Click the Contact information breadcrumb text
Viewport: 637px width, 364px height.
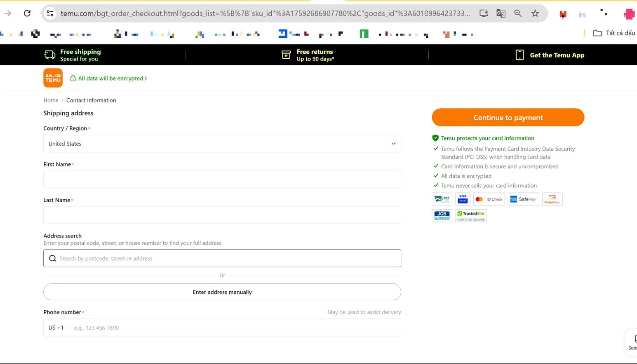pos(91,100)
